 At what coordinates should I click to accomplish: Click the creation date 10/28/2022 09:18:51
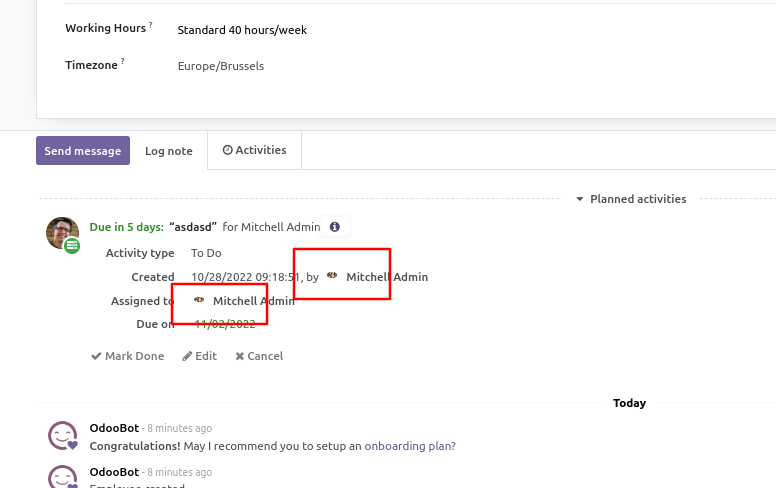(x=245, y=277)
